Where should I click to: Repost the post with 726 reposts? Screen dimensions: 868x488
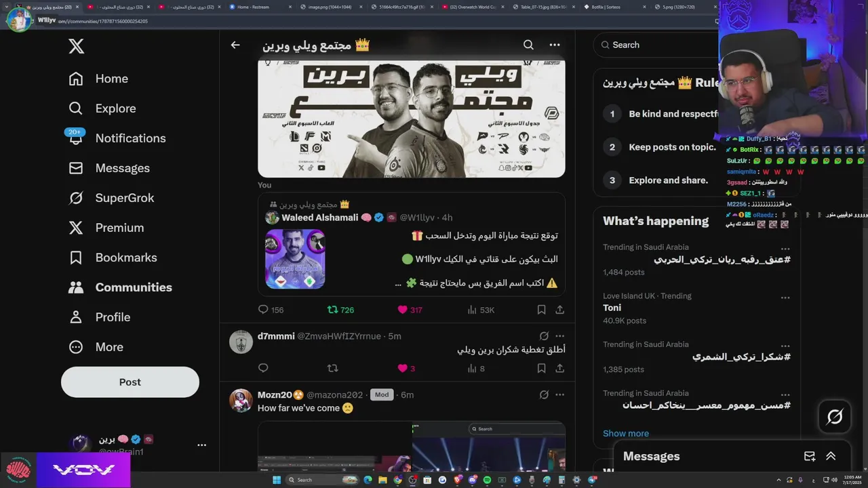point(340,310)
